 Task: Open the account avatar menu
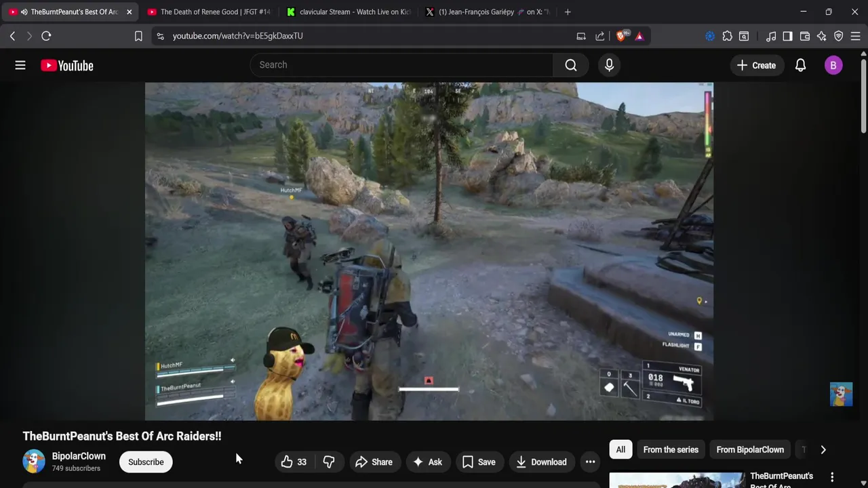[833, 65]
